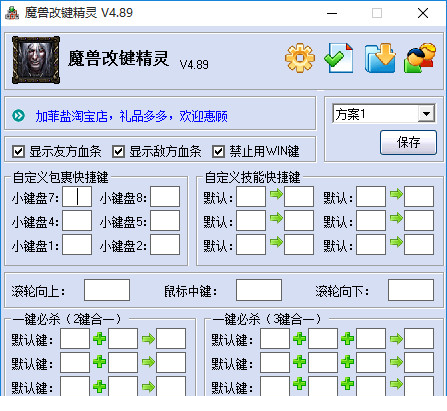The height and width of the screenshot is (411, 447).
Task: Click the blue folder download arrow icon
Action: point(380,58)
